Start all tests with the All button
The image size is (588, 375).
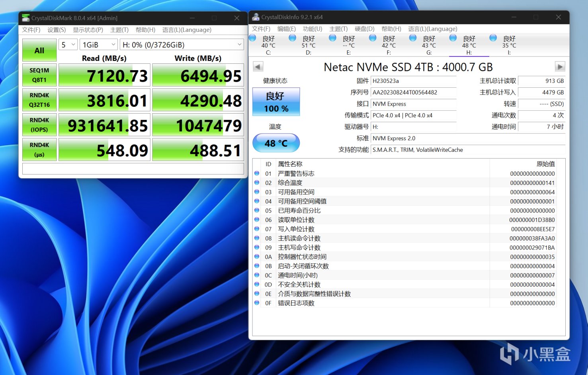coord(39,51)
